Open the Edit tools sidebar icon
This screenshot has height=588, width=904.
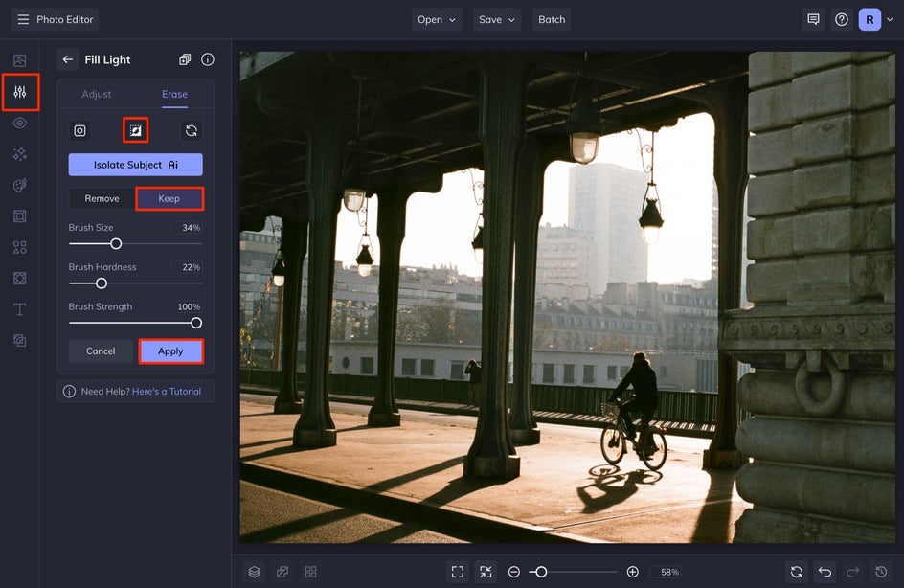pos(20,93)
